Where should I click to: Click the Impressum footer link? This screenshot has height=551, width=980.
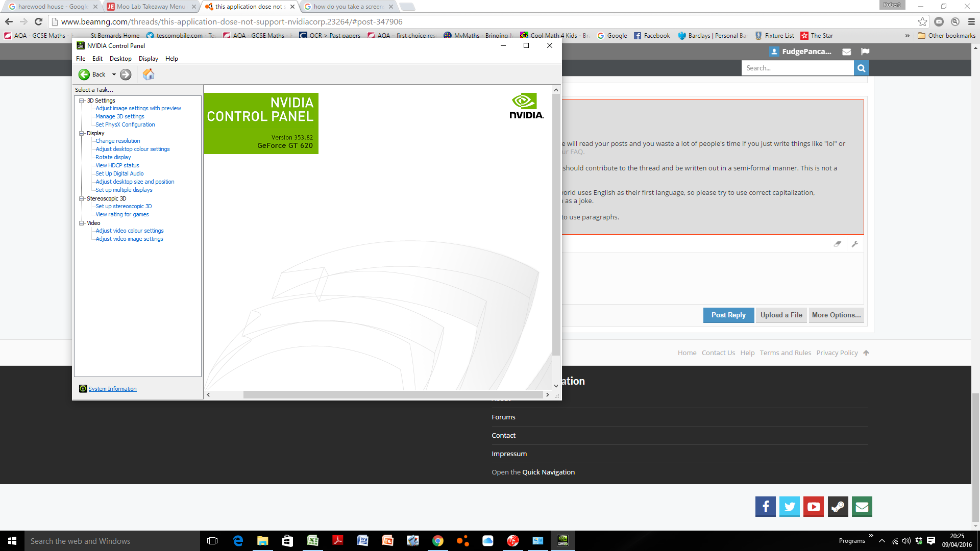509,454
